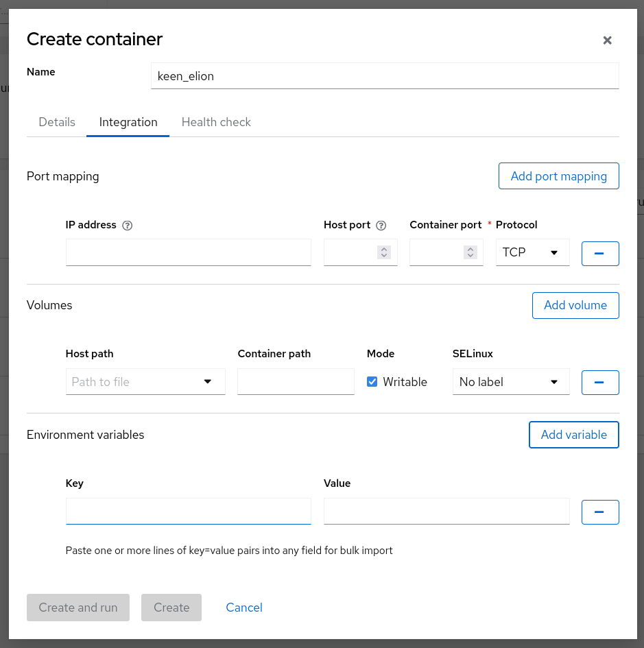Remove the port mapping row
The image size is (644, 648).
(x=600, y=253)
